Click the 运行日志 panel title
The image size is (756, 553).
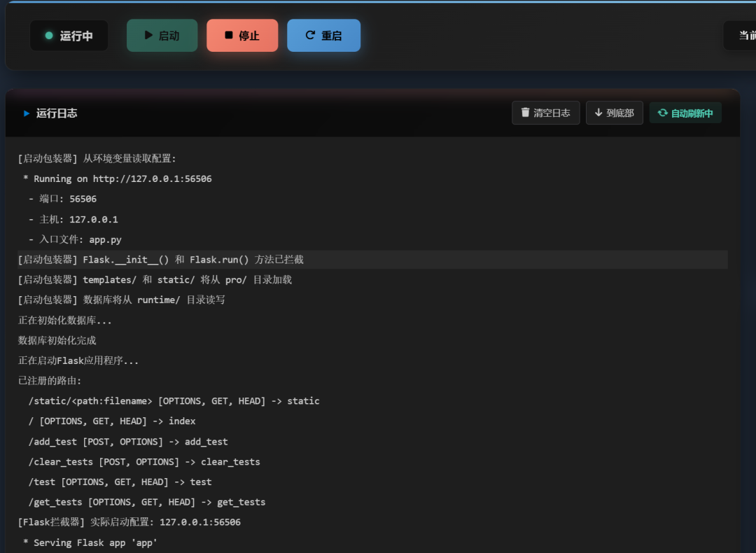(x=57, y=113)
